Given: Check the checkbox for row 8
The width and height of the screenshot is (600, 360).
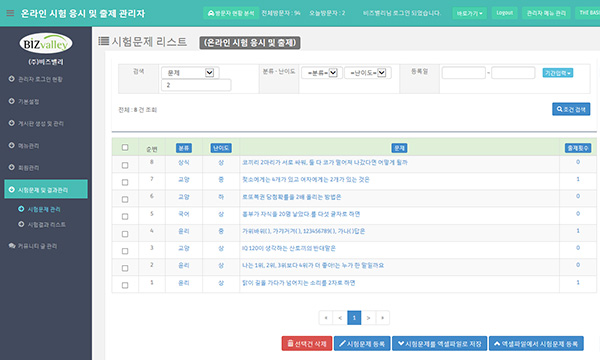Looking at the screenshot, I should [x=125, y=165].
